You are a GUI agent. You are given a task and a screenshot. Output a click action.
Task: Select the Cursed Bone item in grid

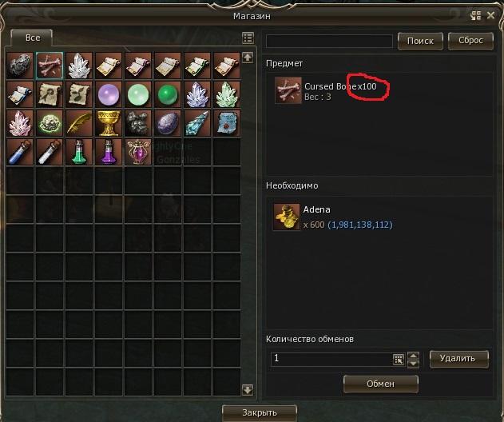[50, 66]
